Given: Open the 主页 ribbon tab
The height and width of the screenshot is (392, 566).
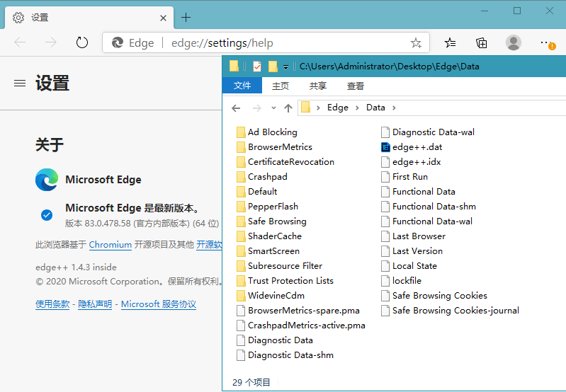Looking at the screenshot, I should [281, 86].
